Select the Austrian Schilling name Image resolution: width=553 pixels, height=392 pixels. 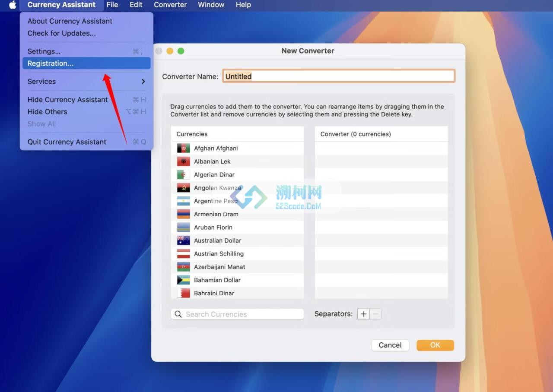tap(219, 253)
